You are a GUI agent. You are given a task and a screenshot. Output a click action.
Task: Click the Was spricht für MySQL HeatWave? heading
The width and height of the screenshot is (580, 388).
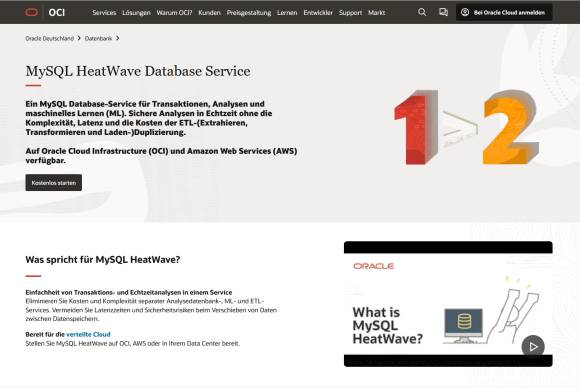[103, 260]
